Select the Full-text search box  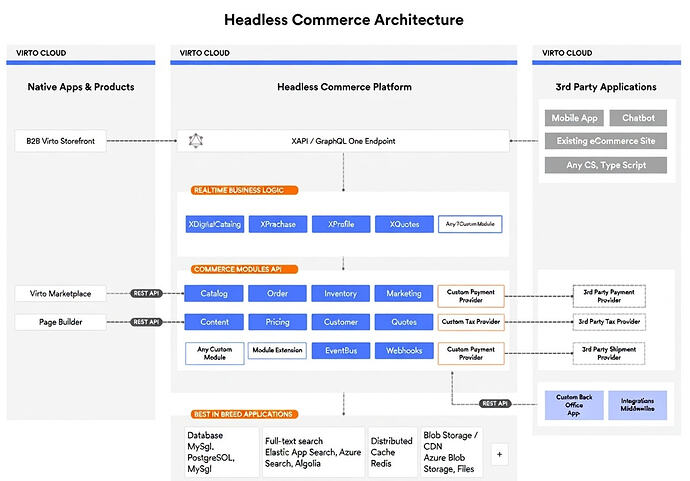(313, 452)
